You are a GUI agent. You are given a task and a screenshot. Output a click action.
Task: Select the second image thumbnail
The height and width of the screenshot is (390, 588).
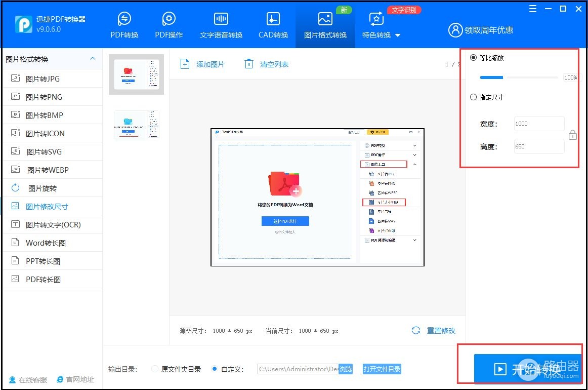click(x=137, y=125)
